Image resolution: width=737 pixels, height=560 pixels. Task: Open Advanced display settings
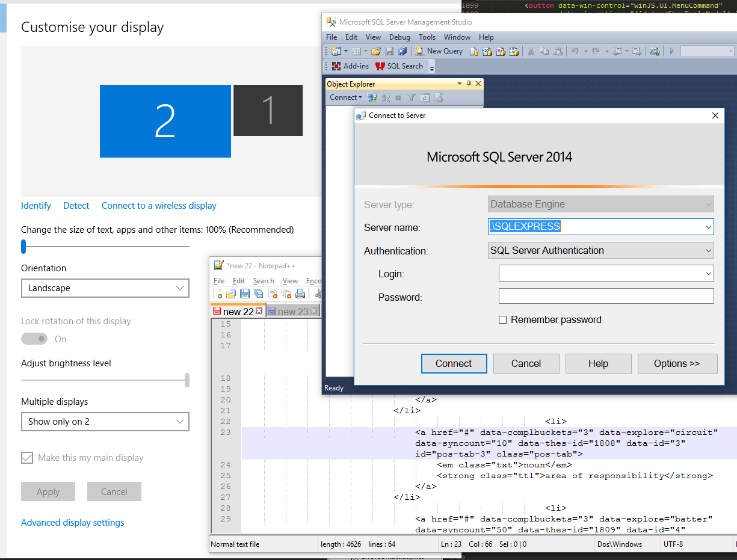pos(72,522)
